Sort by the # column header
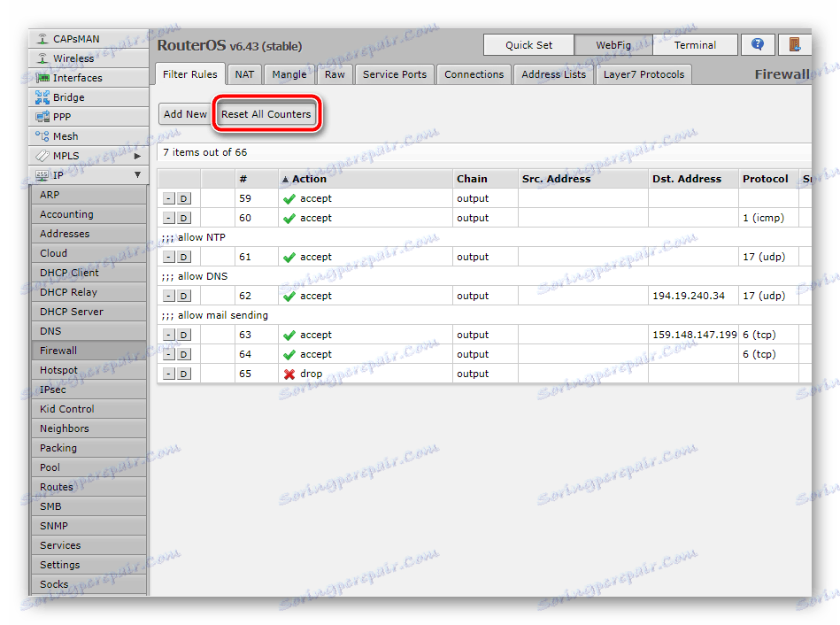840x625 pixels. (256, 179)
